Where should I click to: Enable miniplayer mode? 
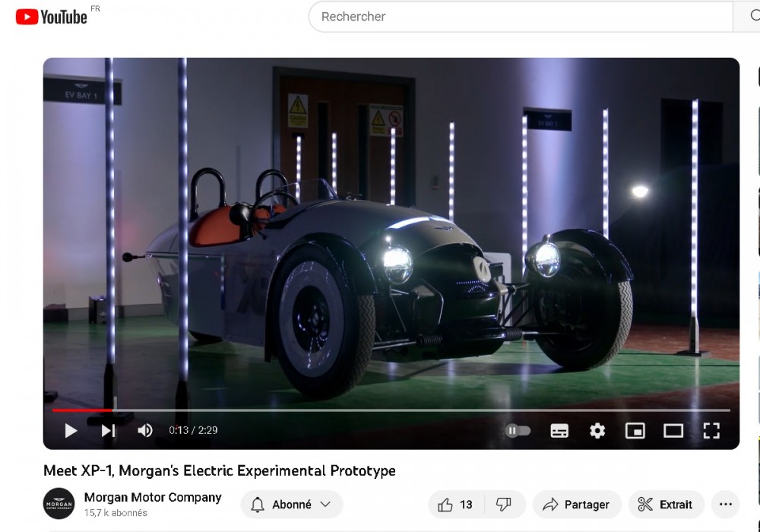pyautogui.click(x=635, y=431)
